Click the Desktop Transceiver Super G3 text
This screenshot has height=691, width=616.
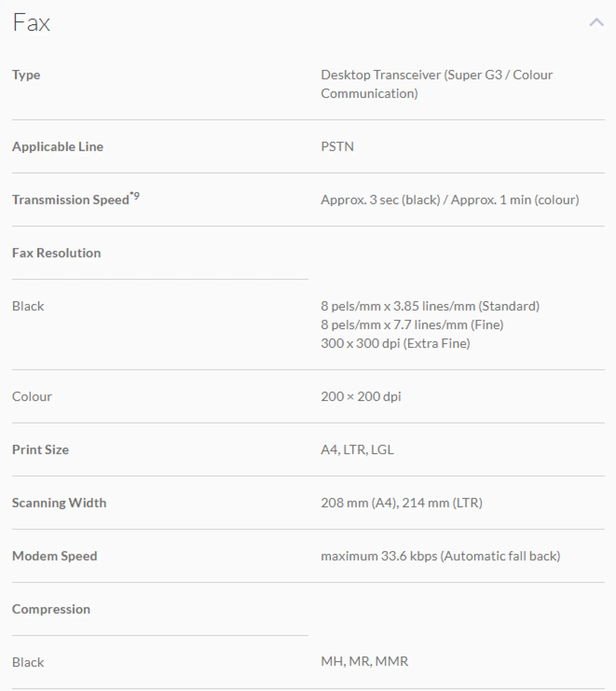click(437, 84)
